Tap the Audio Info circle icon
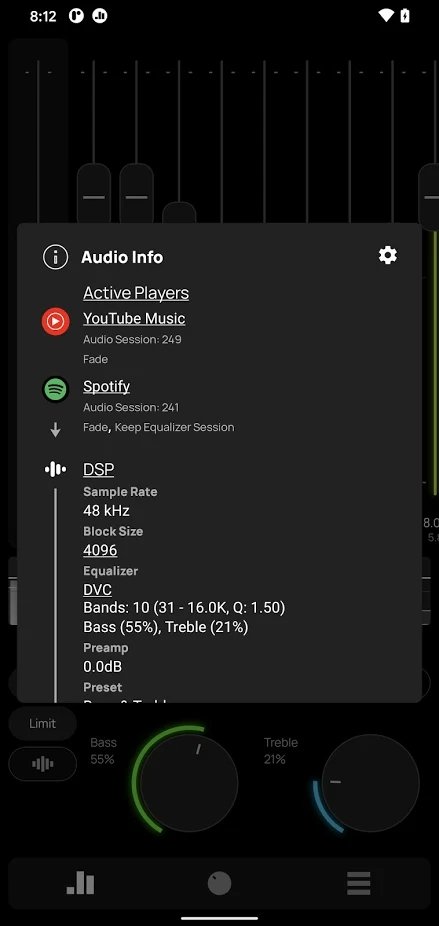439x926 pixels. [56, 257]
